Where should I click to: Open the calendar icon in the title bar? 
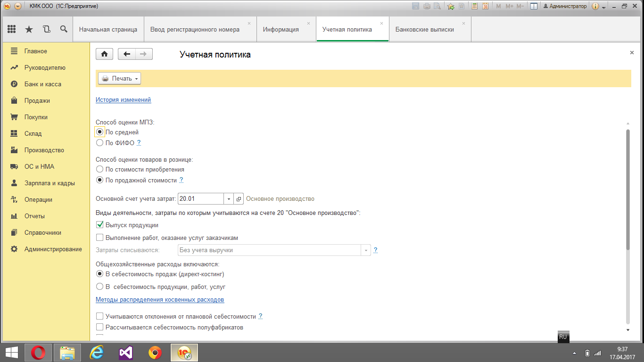[x=486, y=7]
